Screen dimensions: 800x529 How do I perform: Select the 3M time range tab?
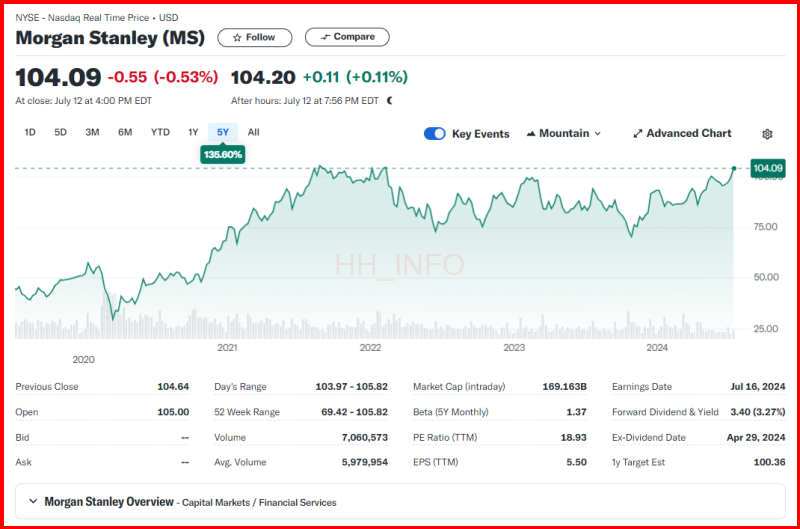[x=92, y=133]
